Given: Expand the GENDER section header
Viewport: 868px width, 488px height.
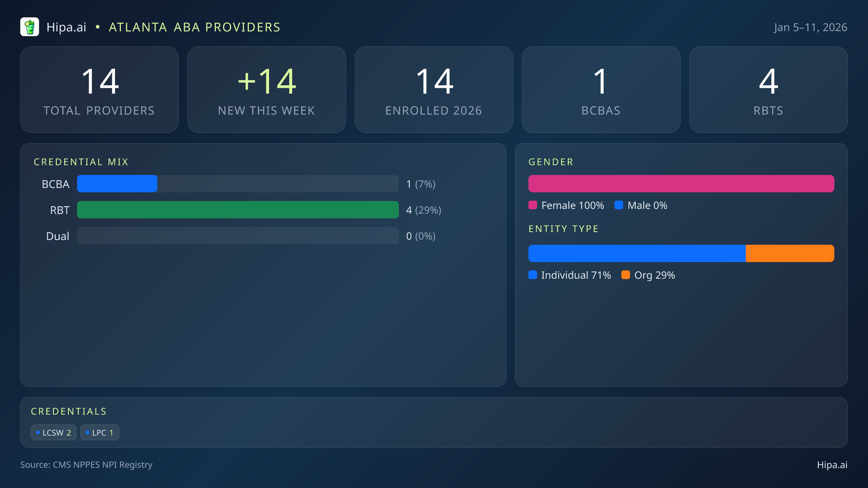Looking at the screenshot, I should point(551,162).
